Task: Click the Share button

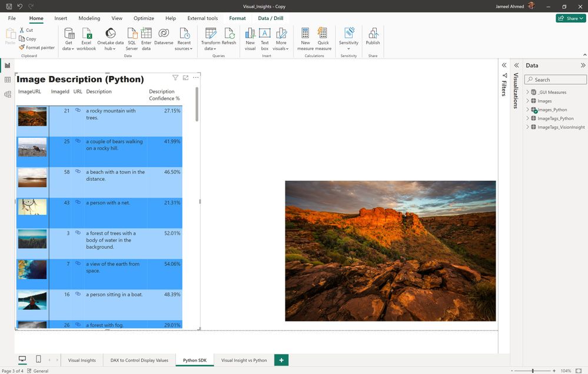Action: click(570, 18)
